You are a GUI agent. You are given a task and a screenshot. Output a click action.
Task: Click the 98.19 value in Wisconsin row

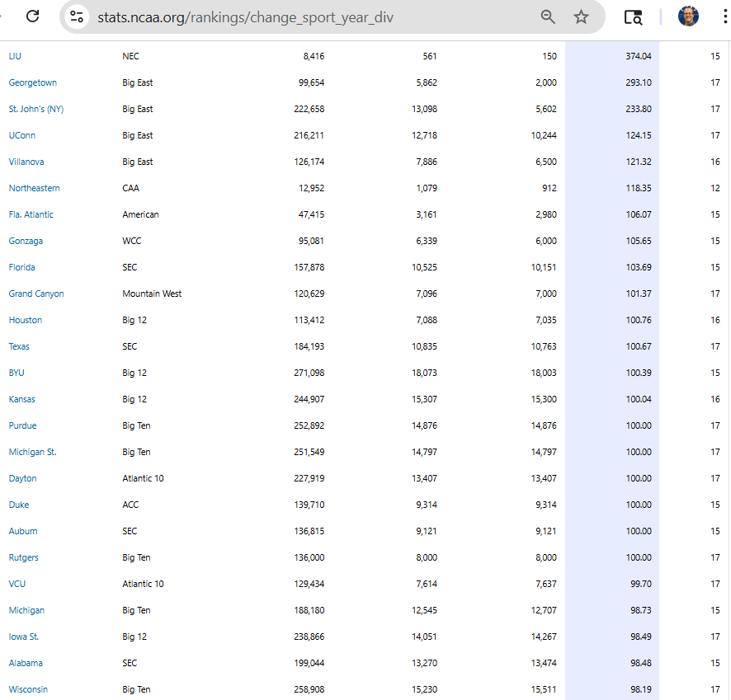click(x=640, y=690)
